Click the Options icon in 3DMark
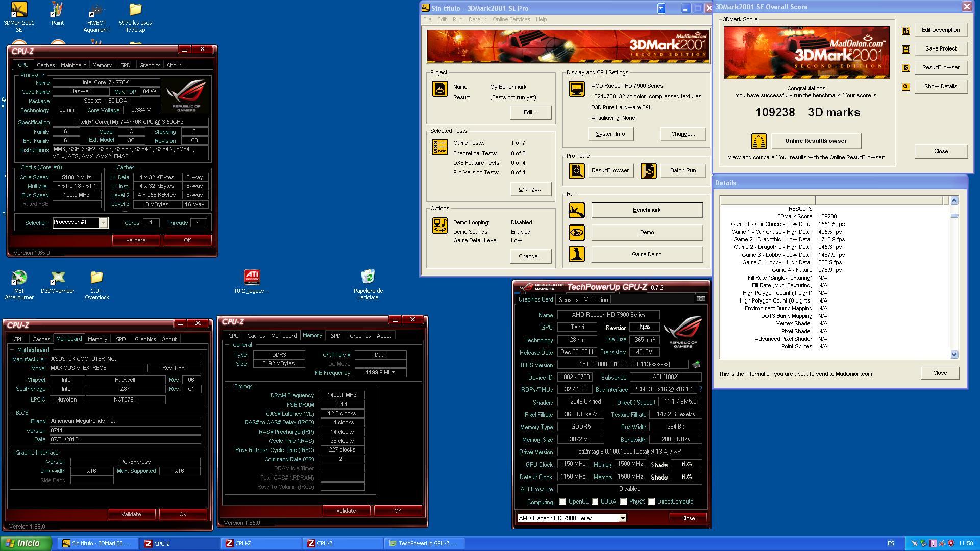 point(440,225)
